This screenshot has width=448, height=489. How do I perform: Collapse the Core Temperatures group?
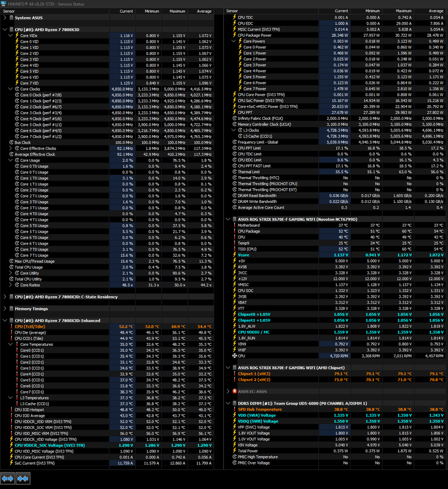pyautogui.click(x=10, y=344)
